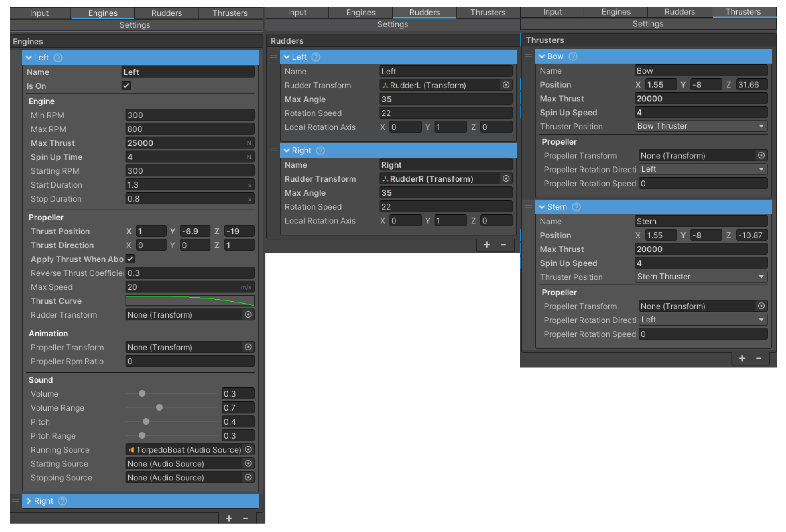
Task: Collapse the Stern thruster section
Action: coord(541,207)
